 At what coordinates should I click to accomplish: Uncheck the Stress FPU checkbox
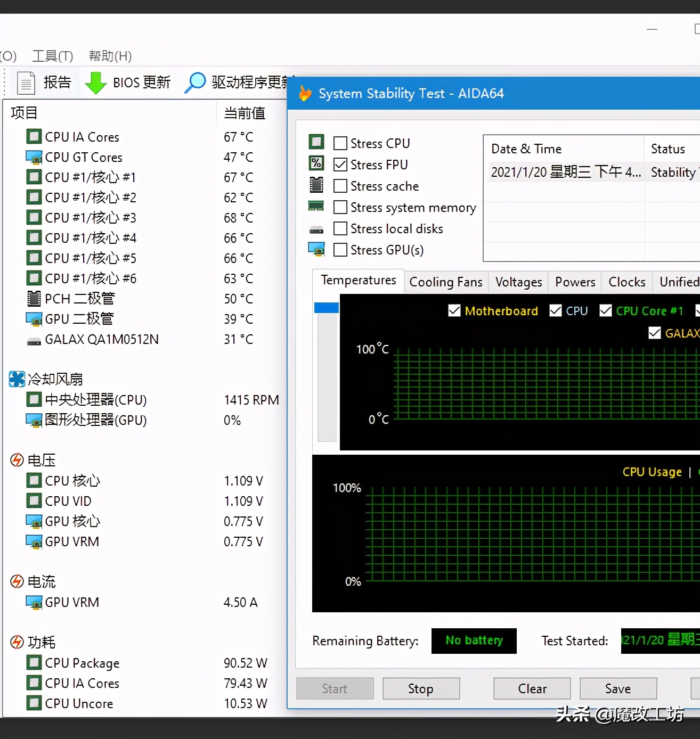[340, 165]
